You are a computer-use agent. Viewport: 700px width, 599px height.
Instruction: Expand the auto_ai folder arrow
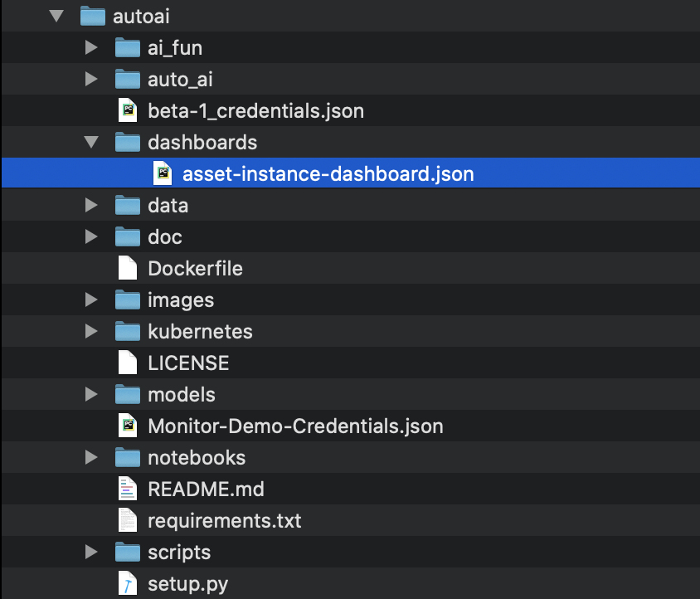(x=91, y=79)
